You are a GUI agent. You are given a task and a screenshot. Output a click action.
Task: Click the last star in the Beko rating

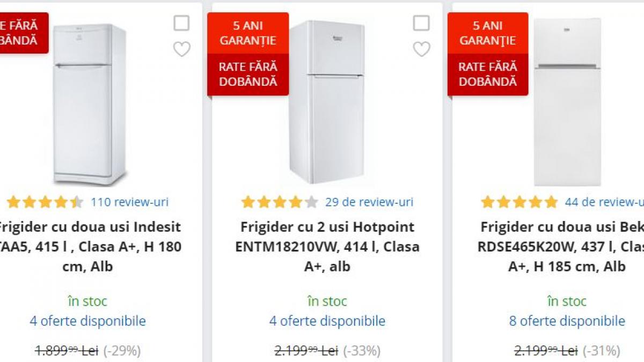551,202
